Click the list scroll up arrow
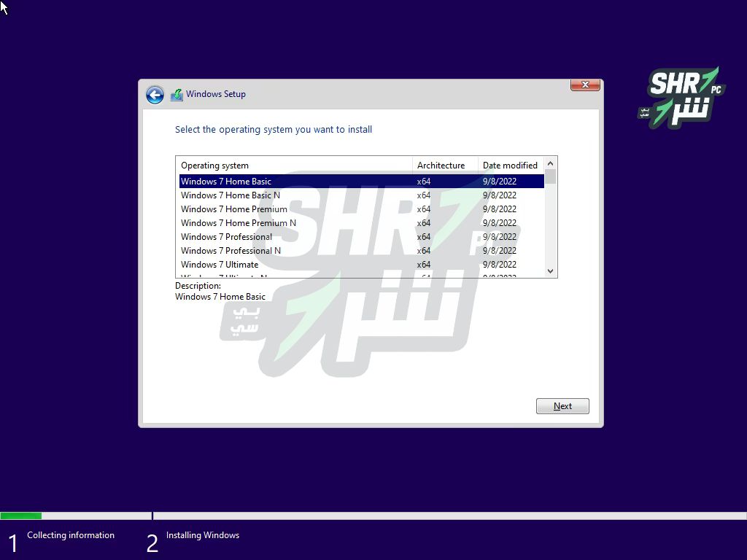This screenshot has width=747, height=560. tap(550, 163)
